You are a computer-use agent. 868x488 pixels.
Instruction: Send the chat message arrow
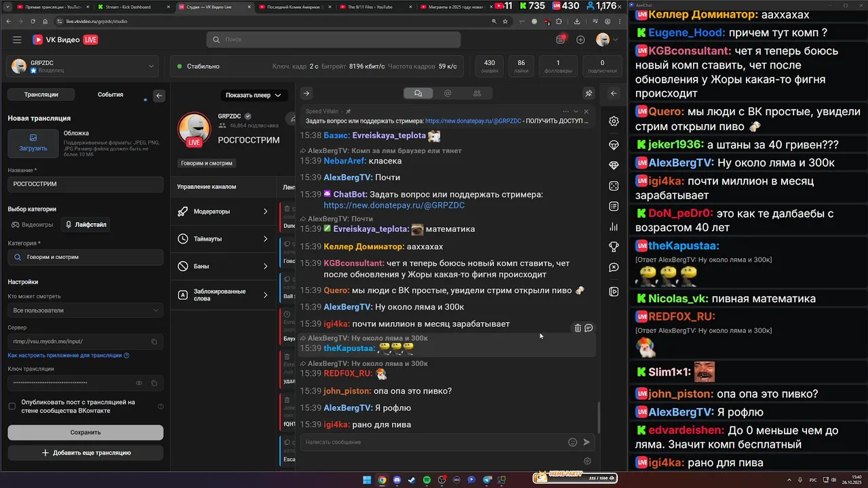587,442
